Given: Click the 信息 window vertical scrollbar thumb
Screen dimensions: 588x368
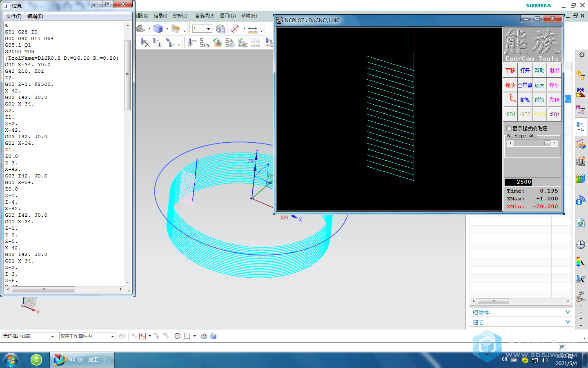Looking at the screenshot, I should [x=127, y=75].
